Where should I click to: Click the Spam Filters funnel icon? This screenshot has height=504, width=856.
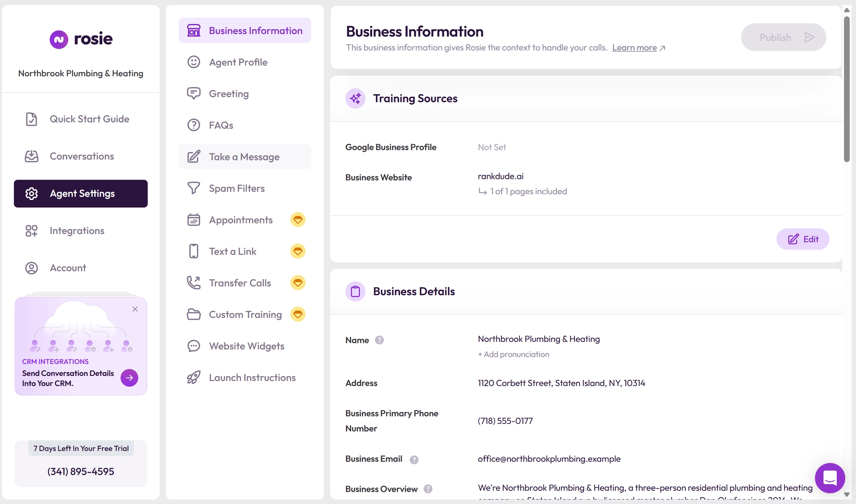(194, 188)
